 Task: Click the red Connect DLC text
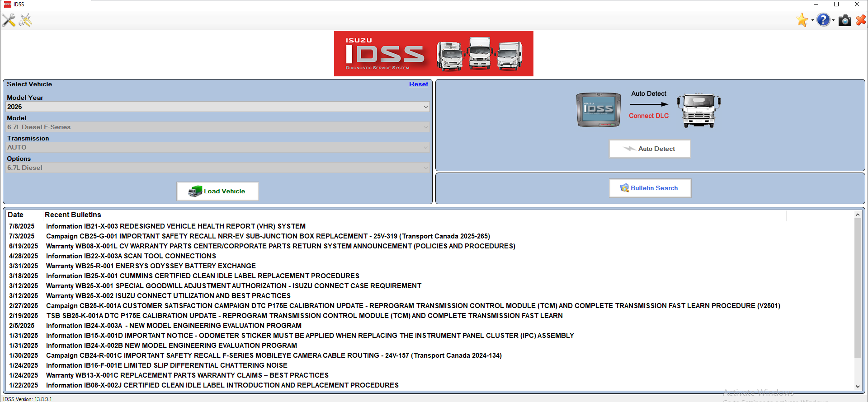648,116
